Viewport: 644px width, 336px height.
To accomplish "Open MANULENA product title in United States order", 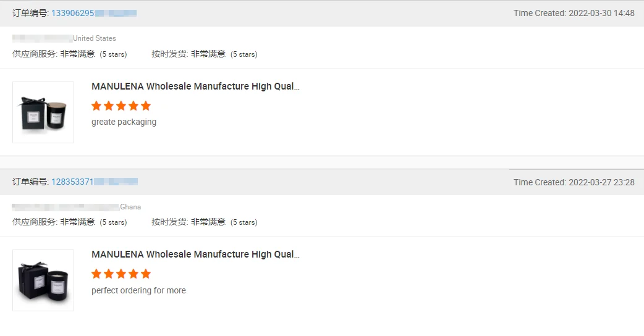I will point(195,86).
